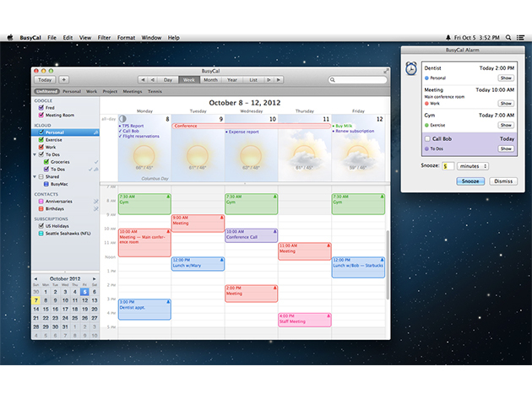Click the alarm bell on Staff Meeting event

click(x=328, y=315)
